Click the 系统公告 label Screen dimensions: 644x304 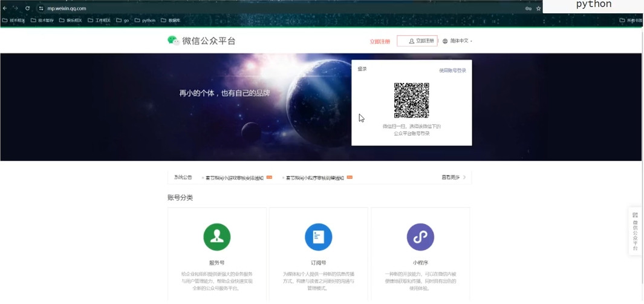(x=183, y=177)
